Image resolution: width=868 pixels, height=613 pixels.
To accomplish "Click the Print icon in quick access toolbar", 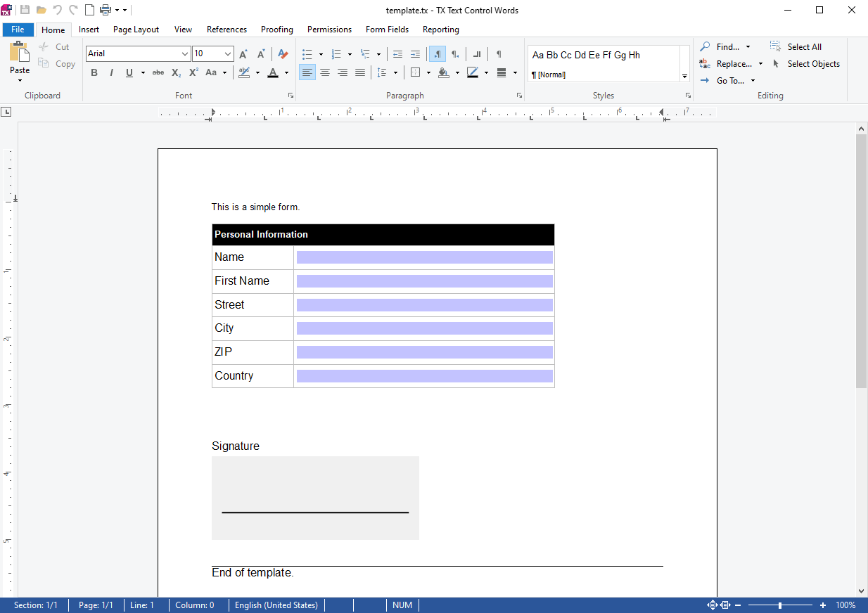I will [x=106, y=10].
